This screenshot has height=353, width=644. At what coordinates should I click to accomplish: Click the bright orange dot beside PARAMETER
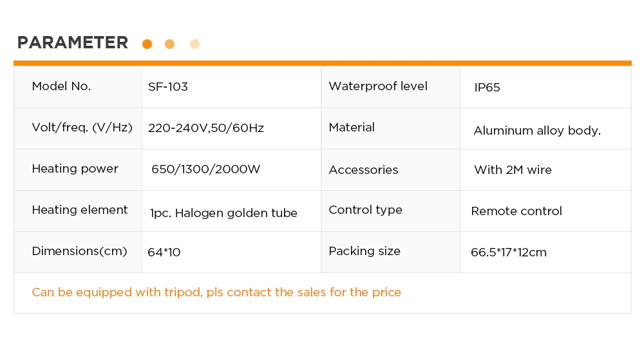147,44
